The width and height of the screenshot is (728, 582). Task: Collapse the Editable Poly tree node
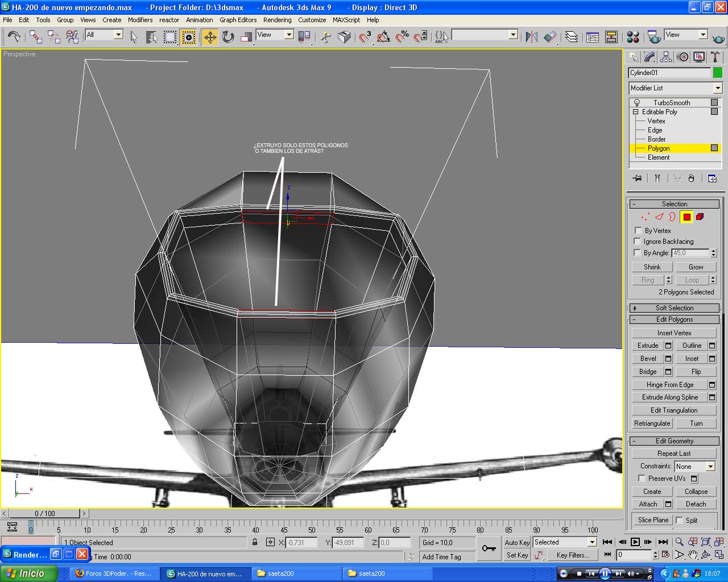[636, 112]
